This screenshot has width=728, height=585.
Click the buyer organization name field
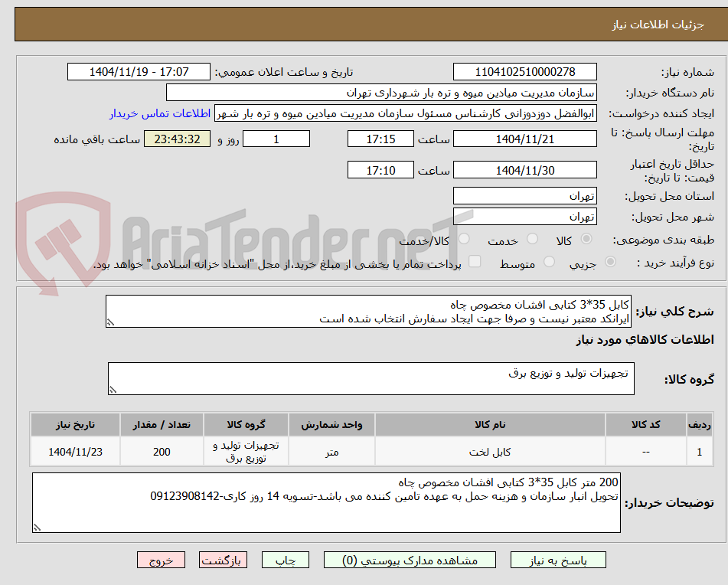[381, 93]
